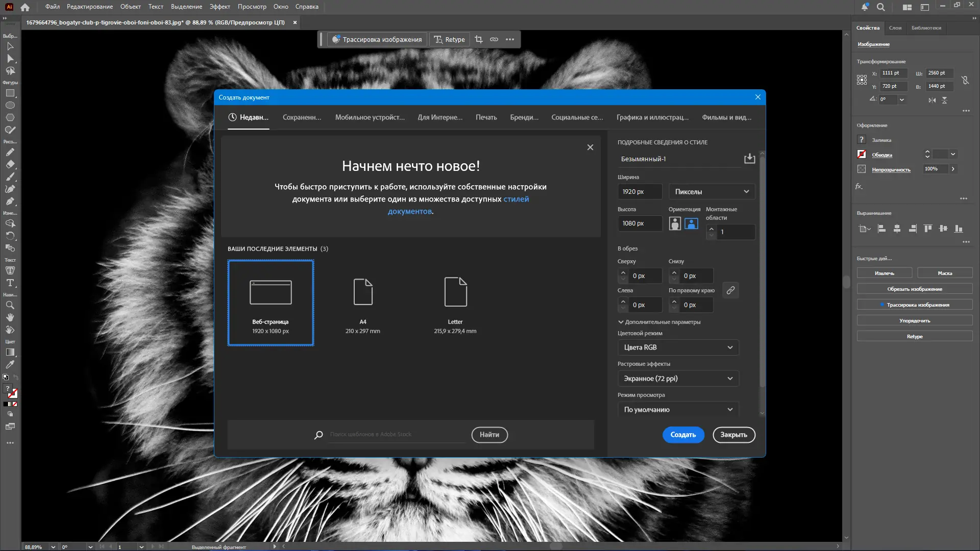The width and height of the screenshot is (980, 551).
Task: Select the Веб-страница 1920 x 1080 recent preset
Action: point(270,303)
